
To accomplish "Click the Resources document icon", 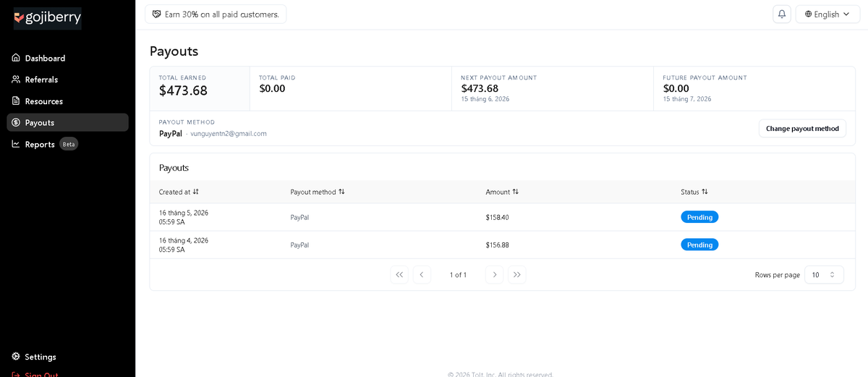I will coord(16,101).
